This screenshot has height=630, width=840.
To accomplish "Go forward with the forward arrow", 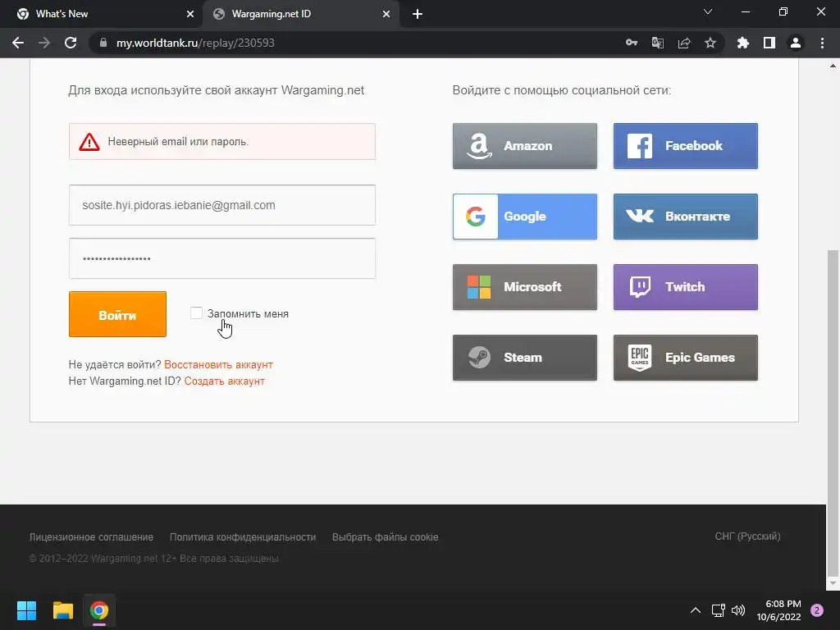I will [44, 43].
